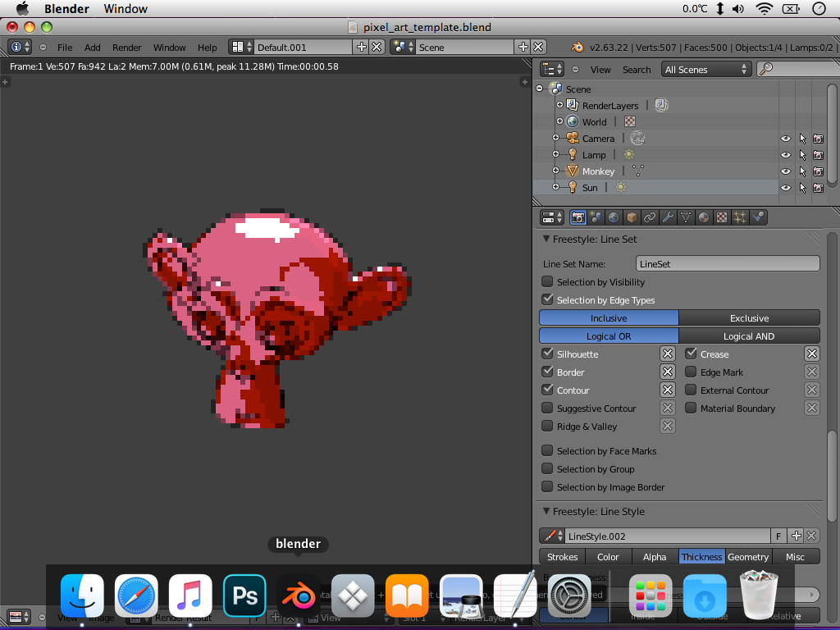Click the outliner Search menu button

(637, 70)
